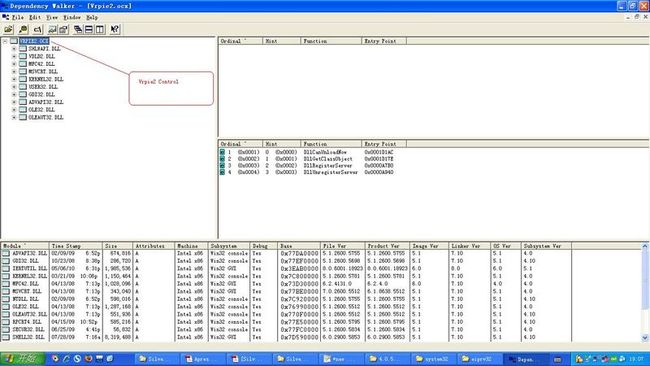Click the module icon beside KERNEL32.DLL in tree
The width and height of the screenshot is (650, 366).
click(23, 79)
